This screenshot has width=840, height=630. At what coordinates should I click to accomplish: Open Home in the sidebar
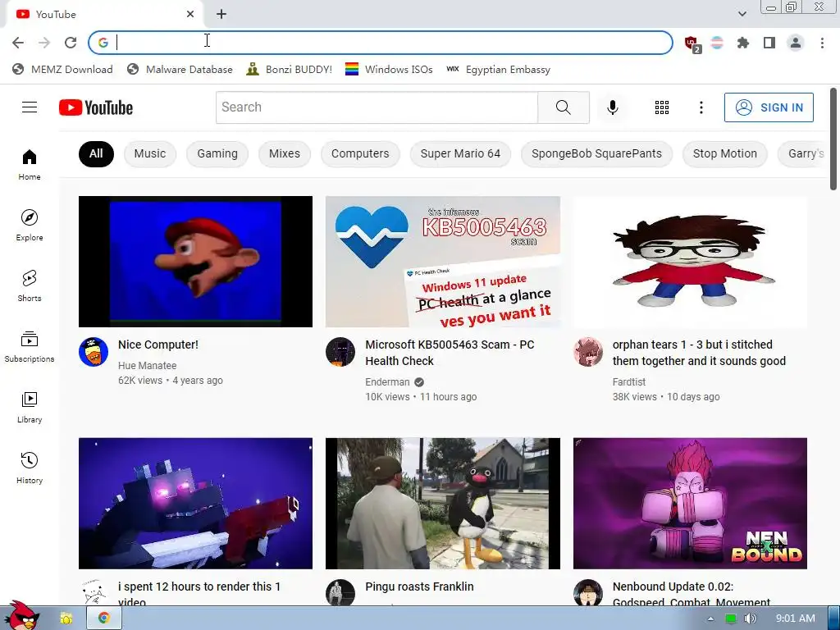30,164
